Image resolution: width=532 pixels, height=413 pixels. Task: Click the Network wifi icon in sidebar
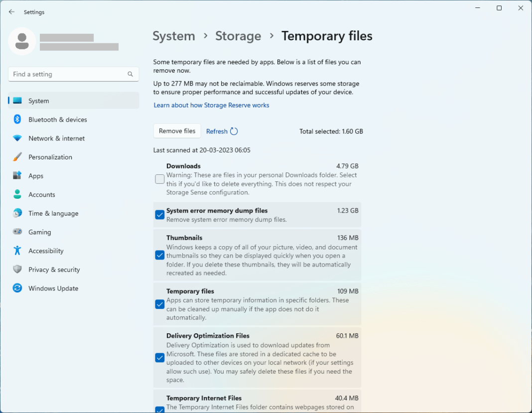(x=17, y=138)
